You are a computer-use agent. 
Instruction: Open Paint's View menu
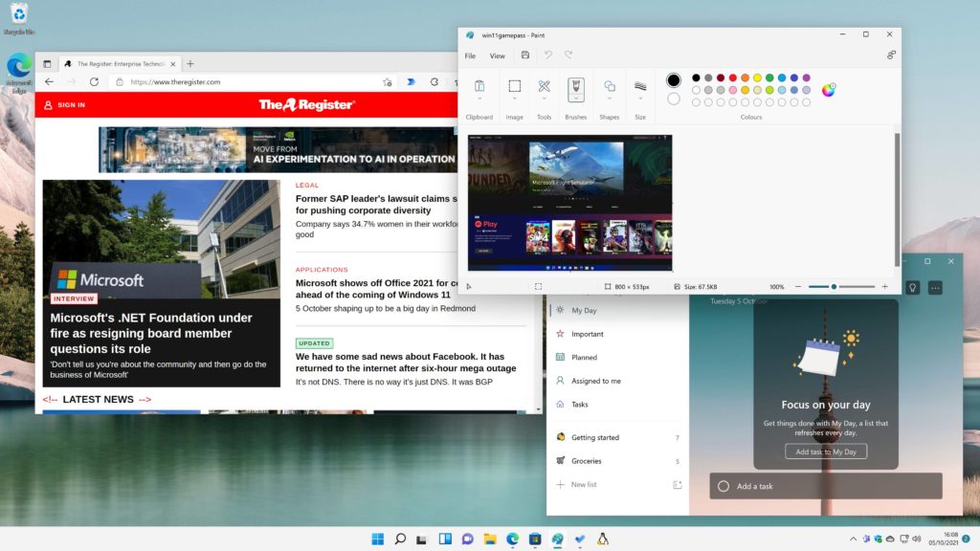(497, 55)
